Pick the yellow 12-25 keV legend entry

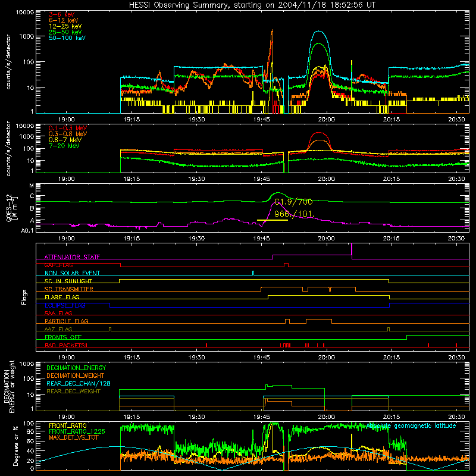click(65, 26)
